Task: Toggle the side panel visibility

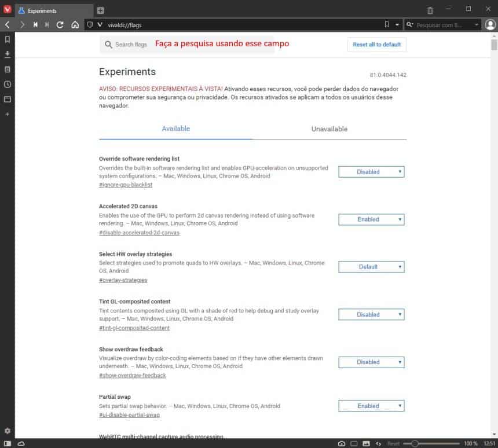Action: coord(8,443)
